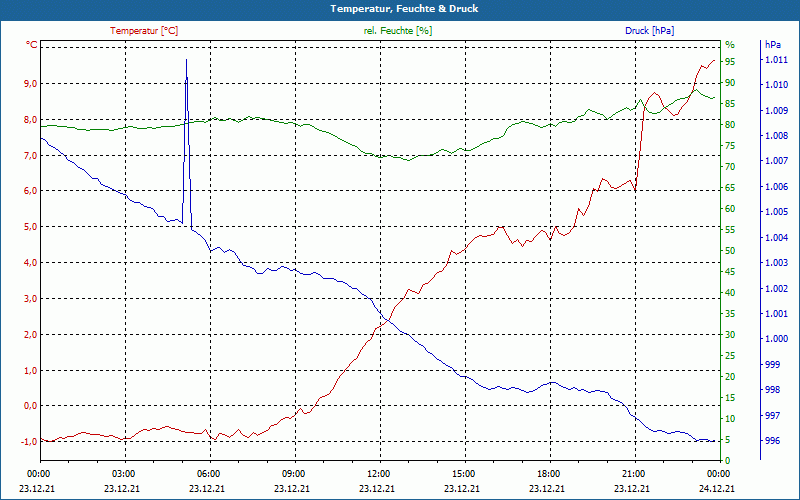This screenshot has height=500, width=800.
Task: Click the '1.011' pressure axis value
Action: point(777,60)
